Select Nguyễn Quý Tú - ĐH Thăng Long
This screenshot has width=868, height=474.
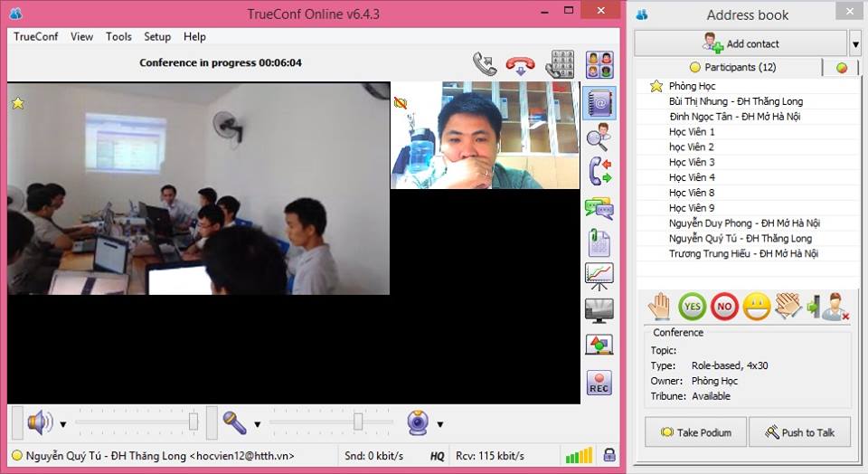click(x=749, y=238)
